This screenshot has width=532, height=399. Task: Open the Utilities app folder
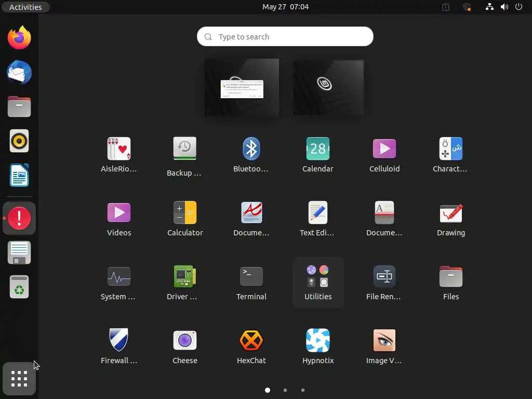point(318,283)
